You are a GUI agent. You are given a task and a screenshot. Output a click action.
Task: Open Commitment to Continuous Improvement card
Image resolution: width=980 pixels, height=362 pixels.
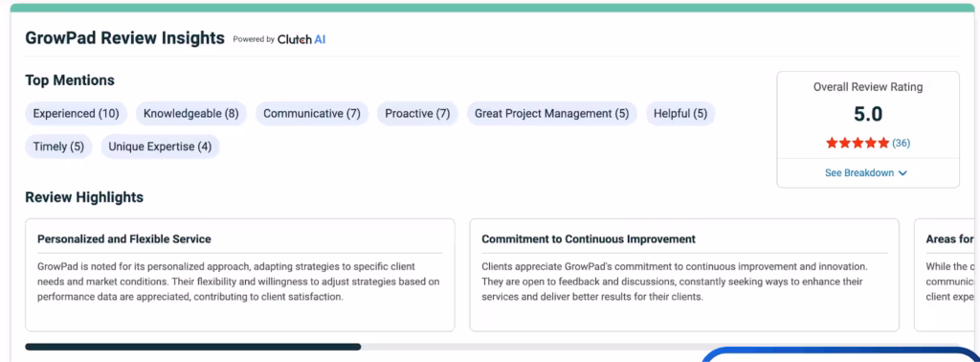tap(684, 275)
